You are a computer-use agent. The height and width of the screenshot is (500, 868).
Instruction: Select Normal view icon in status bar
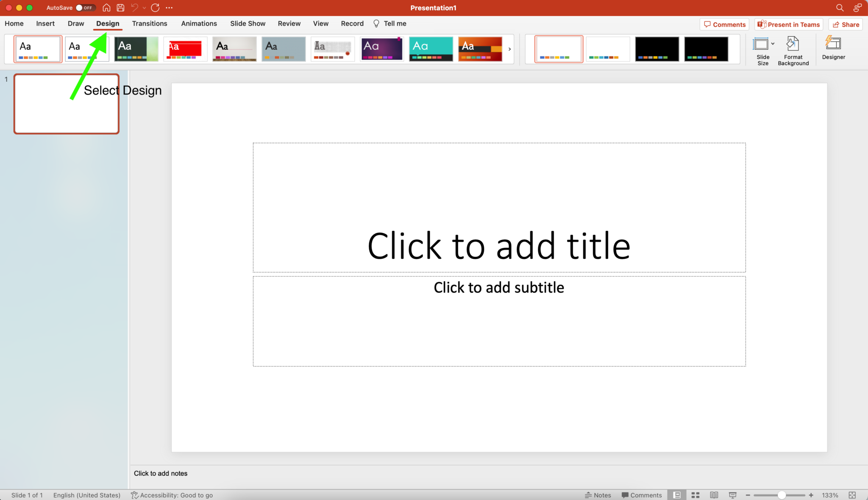coord(677,494)
